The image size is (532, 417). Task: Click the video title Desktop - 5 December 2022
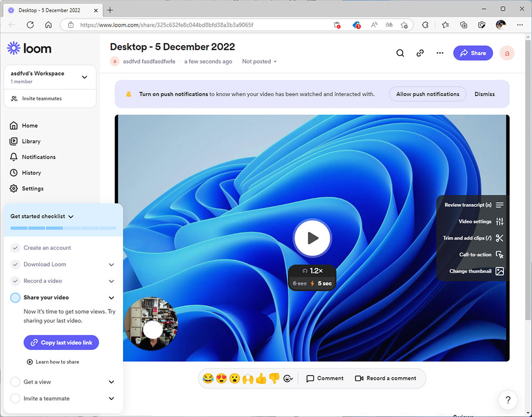172,47
